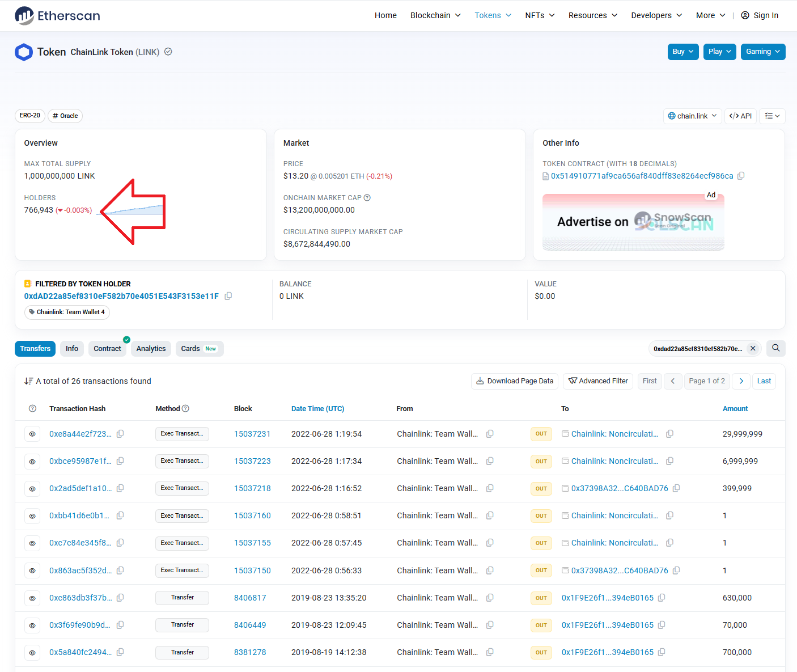The image size is (797, 672).
Task: Open the Gaming dropdown
Action: pyautogui.click(x=763, y=52)
